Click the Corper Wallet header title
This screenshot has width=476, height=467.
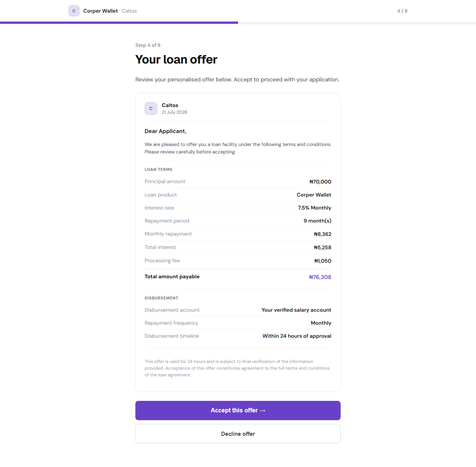click(100, 11)
